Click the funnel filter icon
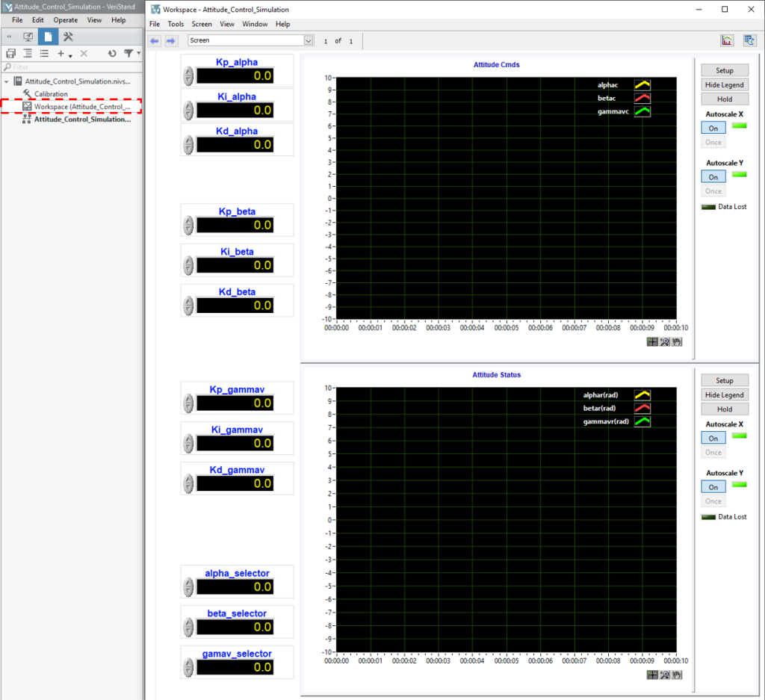765x700 pixels. [128, 53]
